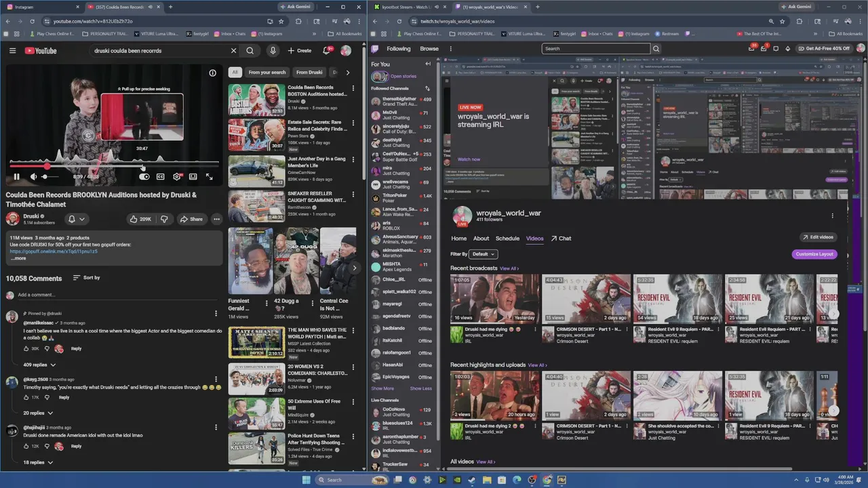
Task: Open the comments 'Sort by' dropdown
Action: [x=86, y=278]
